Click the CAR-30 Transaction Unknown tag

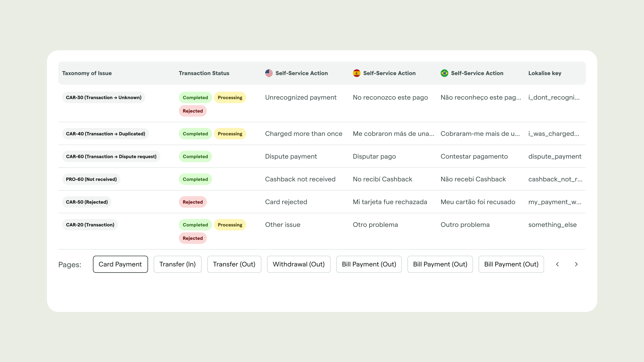pos(103,97)
